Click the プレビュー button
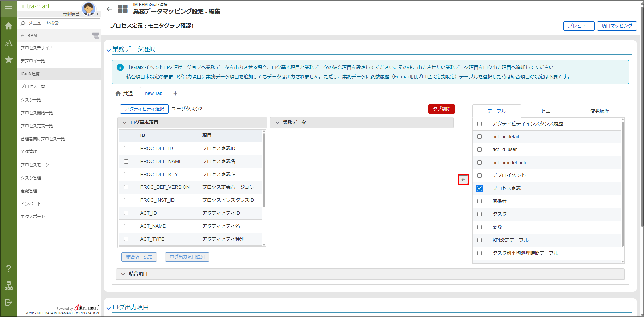The height and width of the screenshot is (317, 644). tap(579, 26)
